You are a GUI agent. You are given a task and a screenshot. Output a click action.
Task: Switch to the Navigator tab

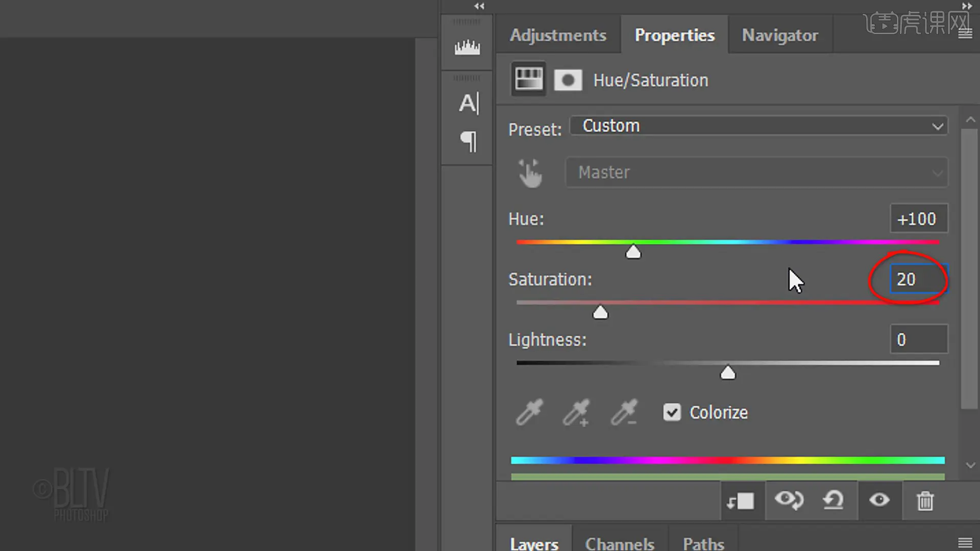[780, 35]
